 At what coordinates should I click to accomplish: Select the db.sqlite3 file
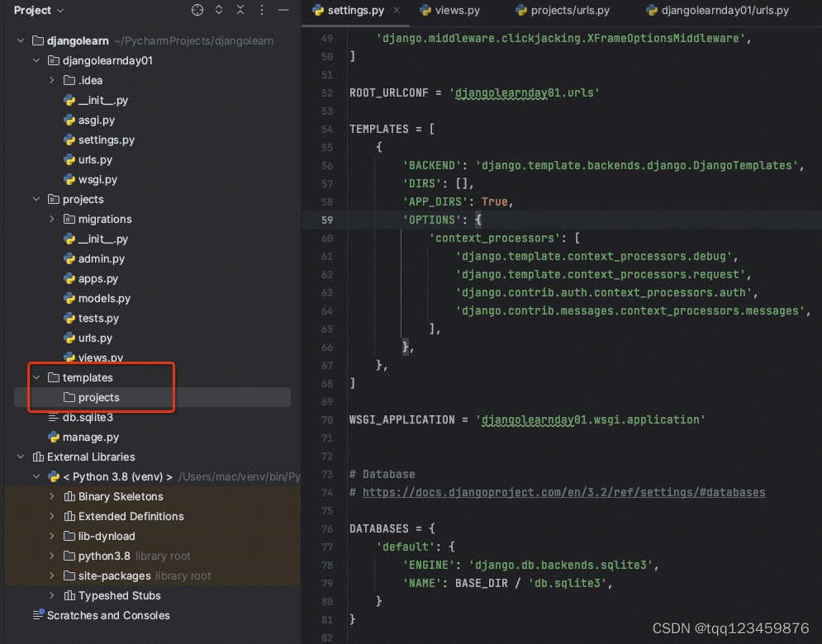coord(85,417)
